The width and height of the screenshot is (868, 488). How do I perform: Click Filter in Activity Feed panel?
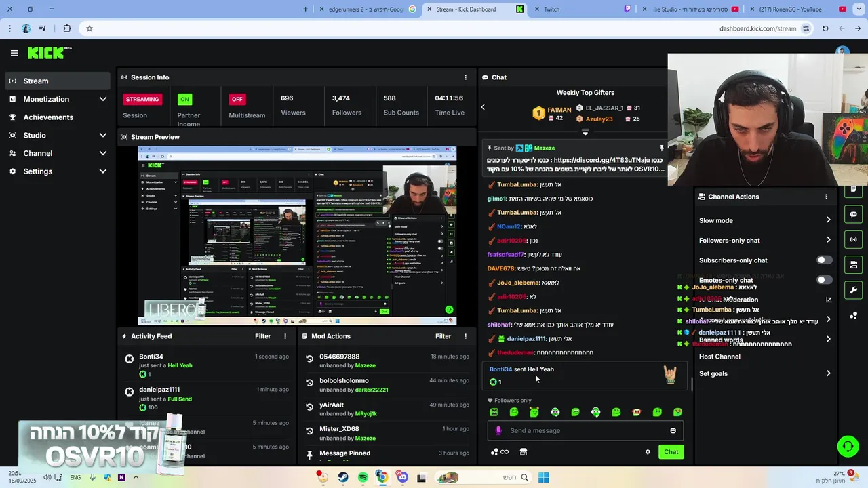tap(262, 336)
